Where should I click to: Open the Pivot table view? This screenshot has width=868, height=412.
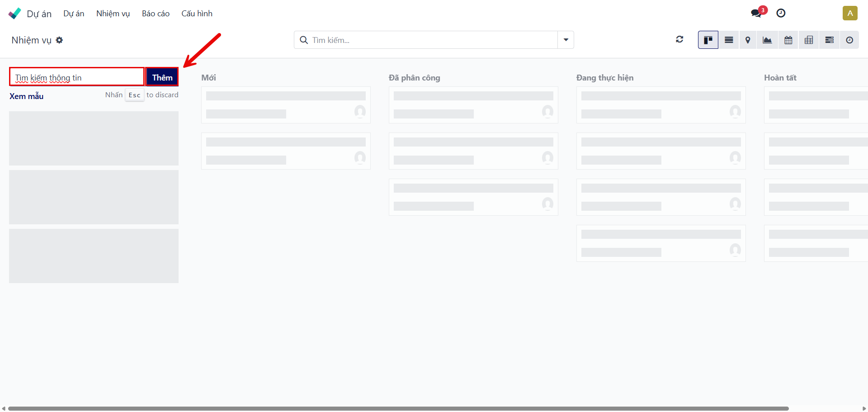coord(809,40)
